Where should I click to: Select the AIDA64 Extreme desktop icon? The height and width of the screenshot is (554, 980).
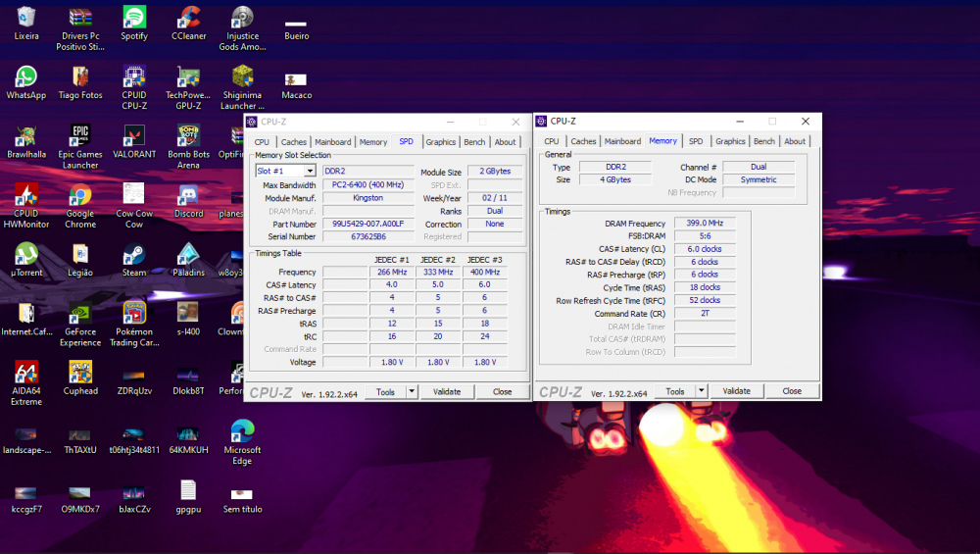pyautogui.click(x=26, y=374)
